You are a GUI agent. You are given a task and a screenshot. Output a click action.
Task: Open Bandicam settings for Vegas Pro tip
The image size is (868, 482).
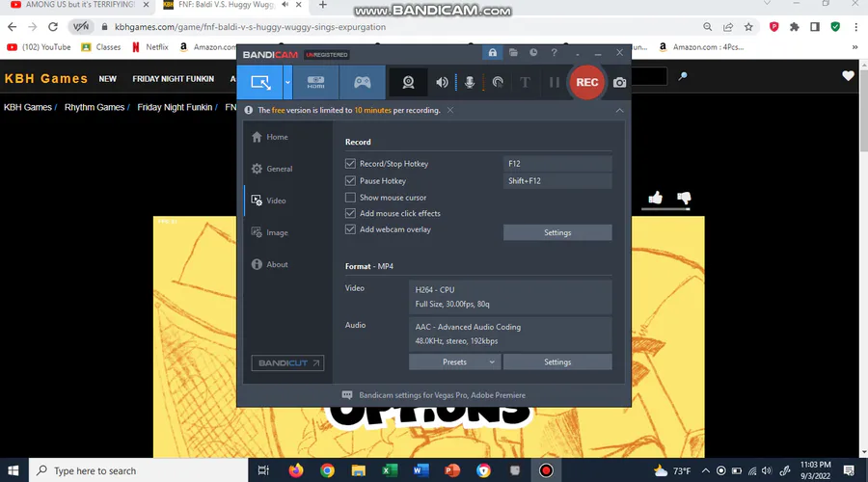443,395
